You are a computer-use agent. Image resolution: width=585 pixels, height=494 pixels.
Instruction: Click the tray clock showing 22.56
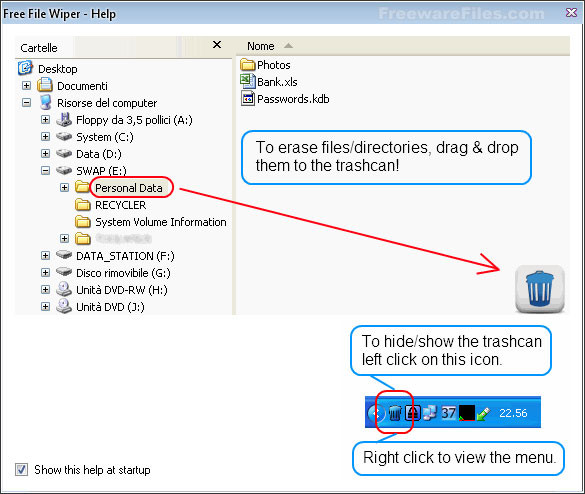point(513,413)
